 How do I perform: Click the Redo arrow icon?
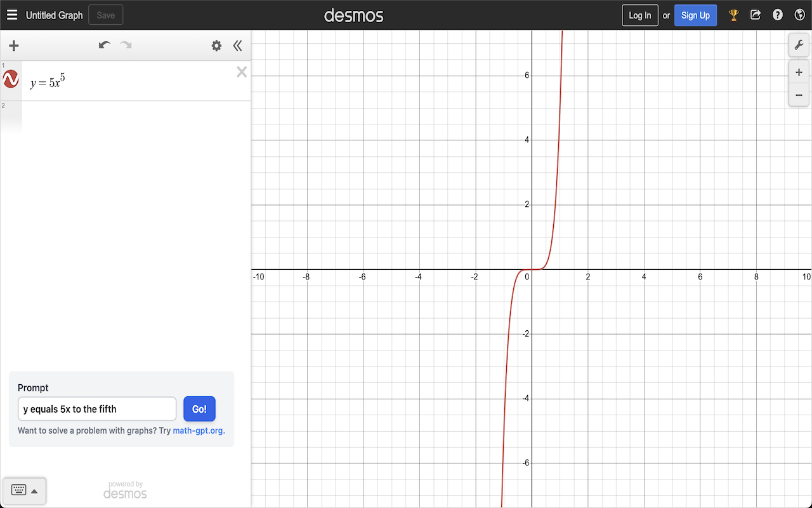[x=126, y=45]
